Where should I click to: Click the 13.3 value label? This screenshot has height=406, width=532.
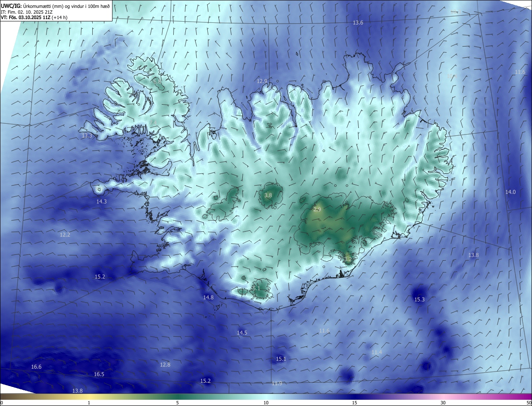pyautogui.click(x=87, y=136)
